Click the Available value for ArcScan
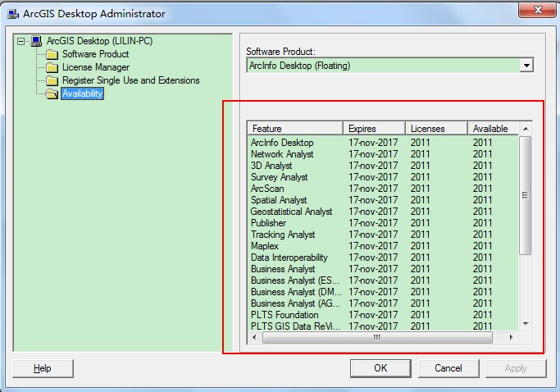The width and height of the screenshot is (560, 392). click(x=482, y=189)
